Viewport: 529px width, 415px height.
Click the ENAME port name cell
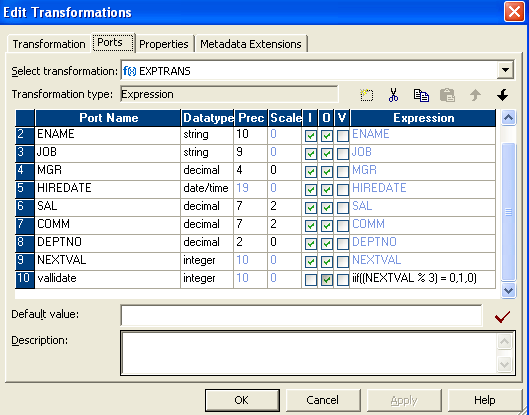pos(108,135)
